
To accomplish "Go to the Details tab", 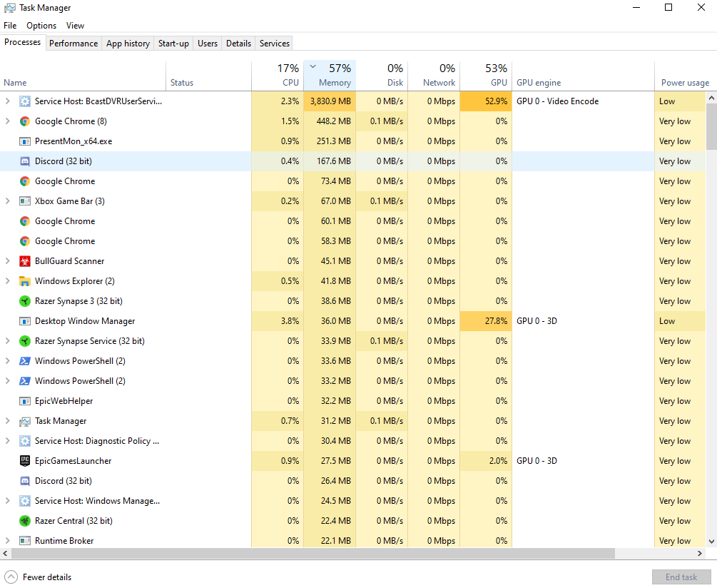I will [x=239, y=44].
